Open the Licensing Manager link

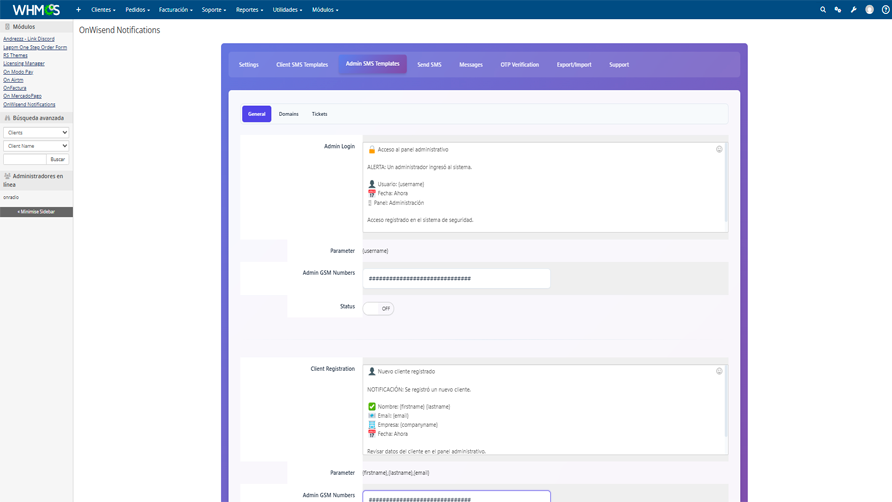click(24, 64)
